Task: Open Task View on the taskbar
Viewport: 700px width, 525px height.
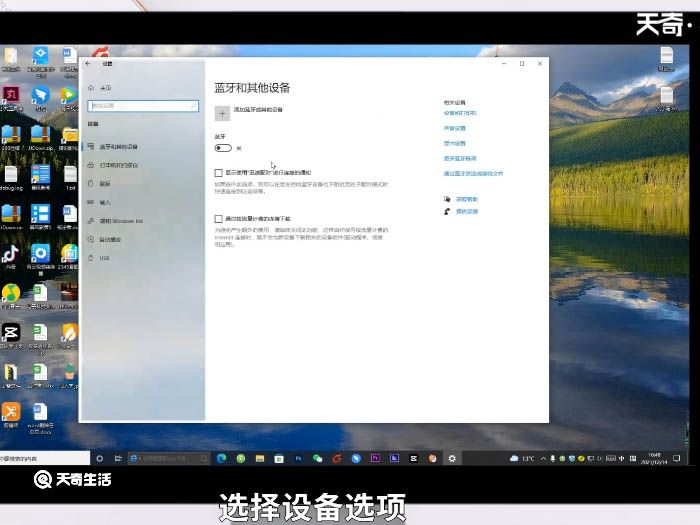Action: click(118, 458)
